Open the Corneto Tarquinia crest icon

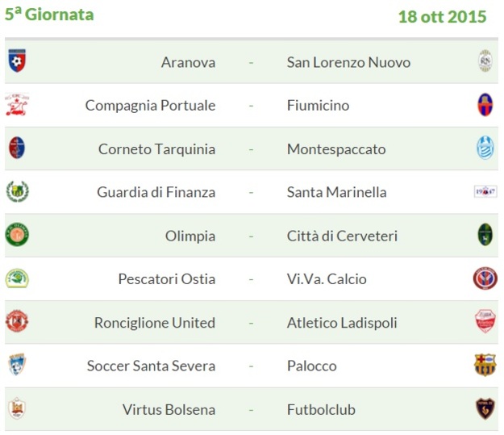[x=17, y=148]
